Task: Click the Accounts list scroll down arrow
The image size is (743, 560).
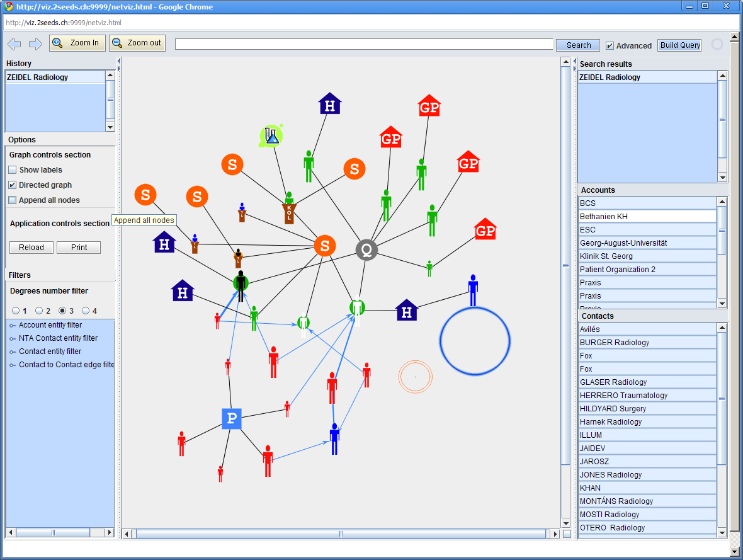Action: click(722, 304)
